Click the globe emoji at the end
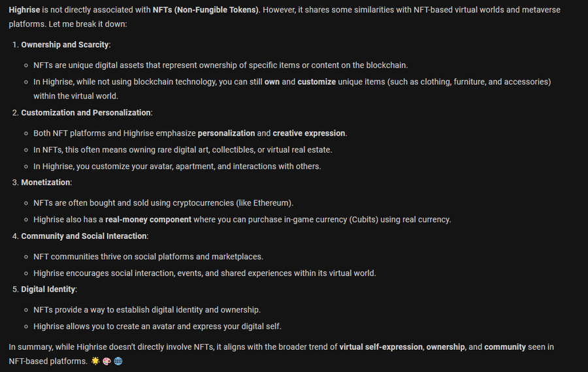 click(x=118, y=361)
